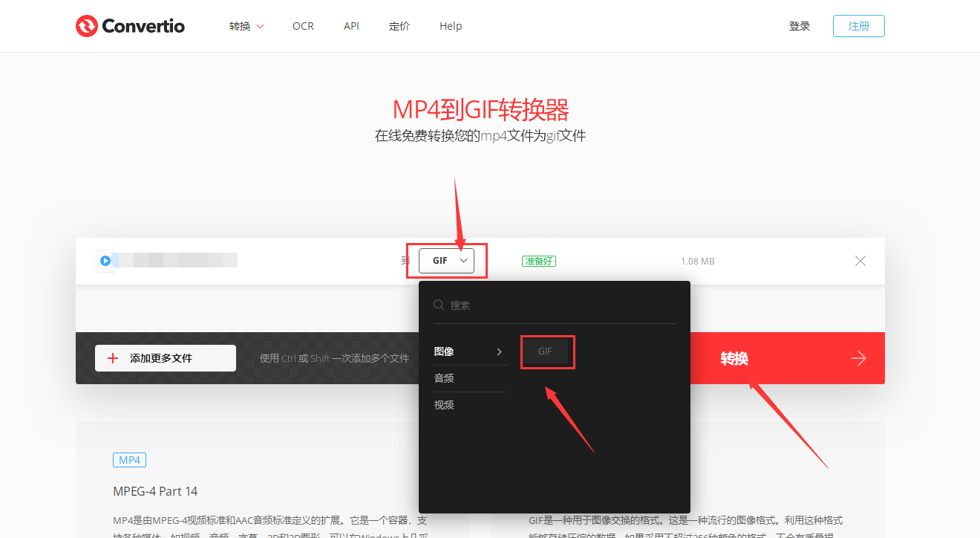The width and height of the screenshot is (980, 538).
Task: Click the 搜索 format search field
Action: [x=555, y=305]
